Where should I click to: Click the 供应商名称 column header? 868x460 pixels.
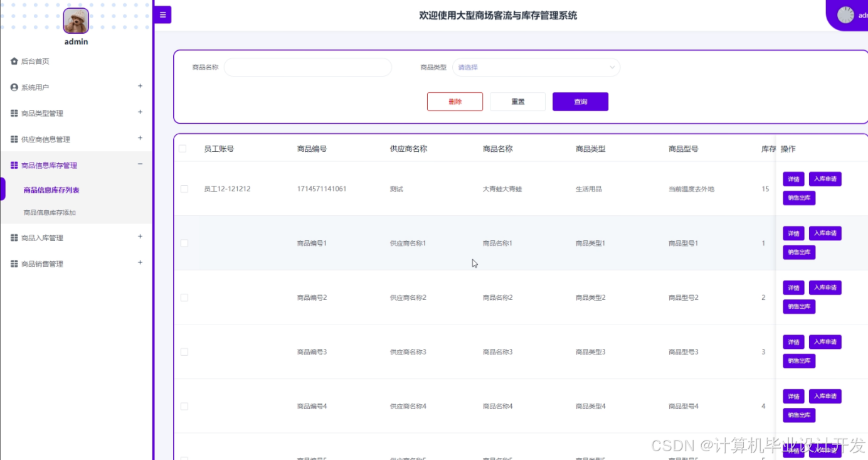(x=408, y=149)
